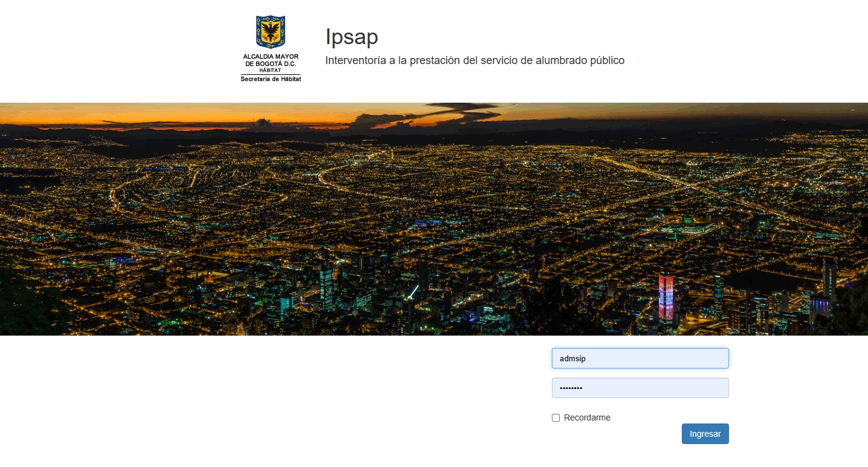The image size is (868, 467).
Task: Click the "HÁBITAT" text in the logo
Action: [x=270, y=70]
